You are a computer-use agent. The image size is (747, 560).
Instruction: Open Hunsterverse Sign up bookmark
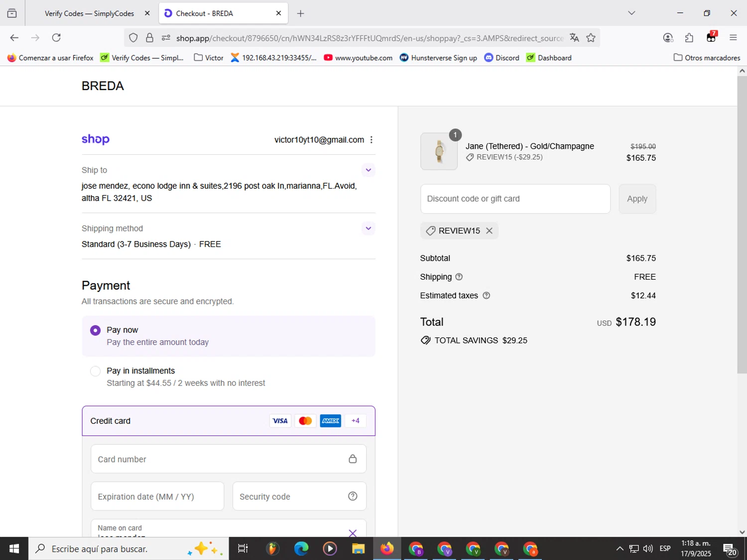click(x=438, y=58)
